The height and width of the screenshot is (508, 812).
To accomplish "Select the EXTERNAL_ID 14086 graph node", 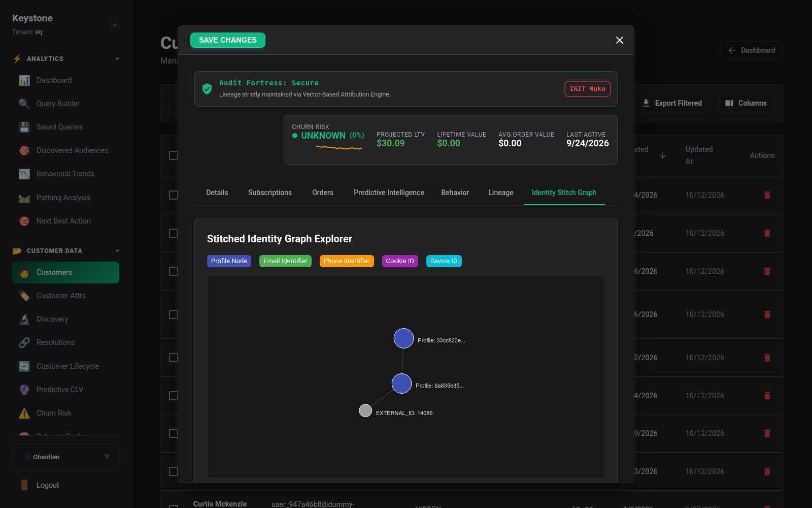I will 365,410.
